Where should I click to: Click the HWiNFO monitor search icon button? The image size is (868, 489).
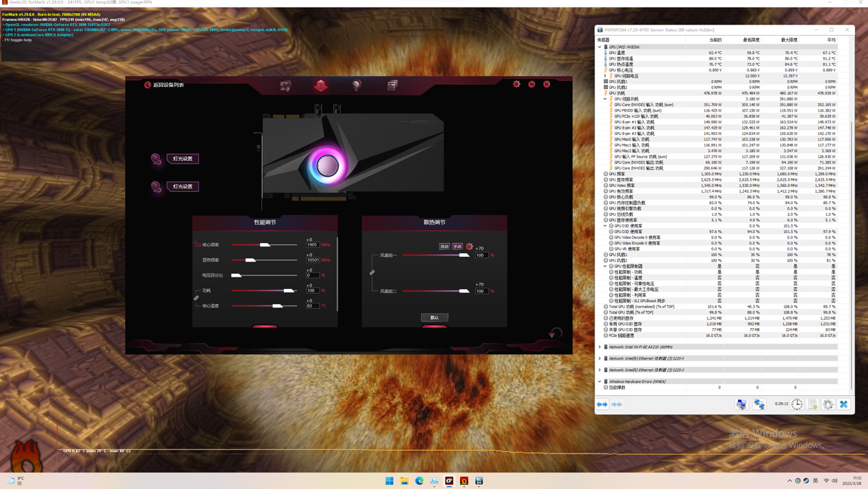[x=741, y=404]
